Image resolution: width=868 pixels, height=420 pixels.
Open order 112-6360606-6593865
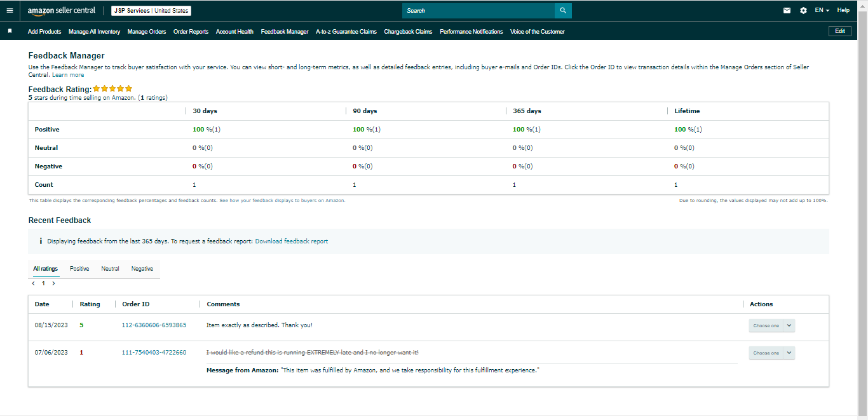(154, 325)
